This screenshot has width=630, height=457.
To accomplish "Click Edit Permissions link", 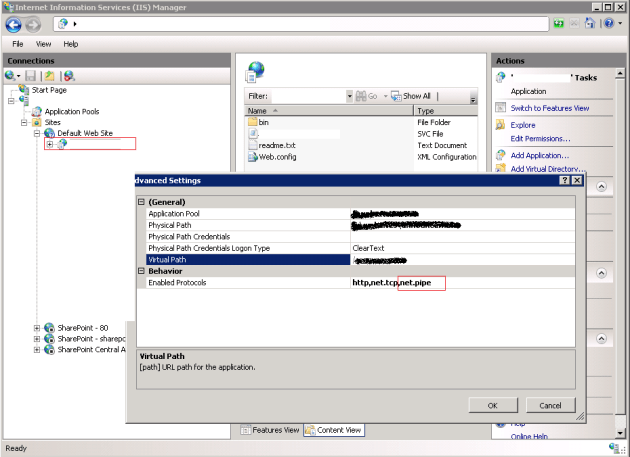I will (x=540, y=139).
